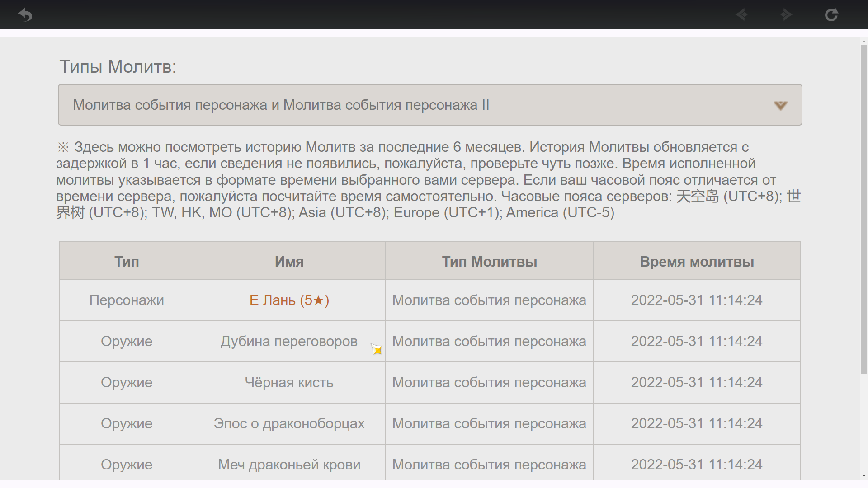Click the Имя column header
Screen dimensions: 868x488
(x=288, y=261)
